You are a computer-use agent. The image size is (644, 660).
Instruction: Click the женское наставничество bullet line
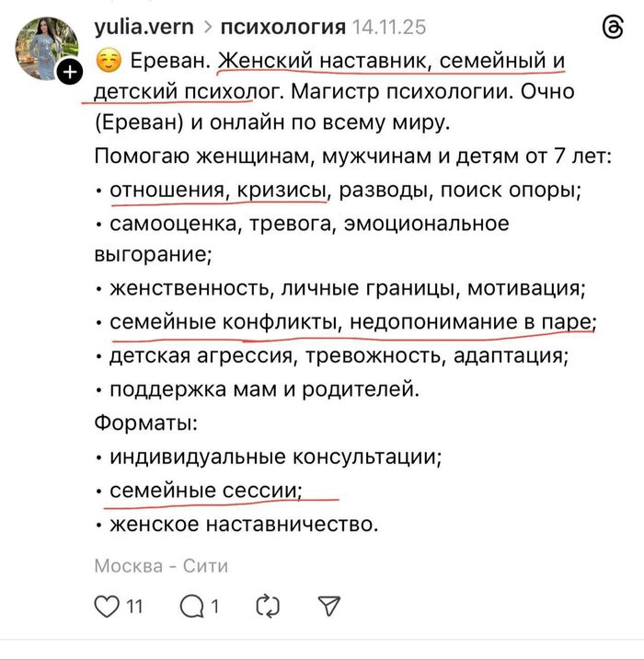click(243, 525)
